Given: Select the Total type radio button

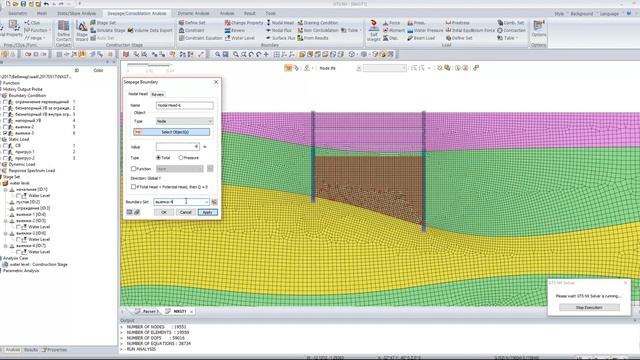Looking at the screenshot, I should click(x=163, y=158).
